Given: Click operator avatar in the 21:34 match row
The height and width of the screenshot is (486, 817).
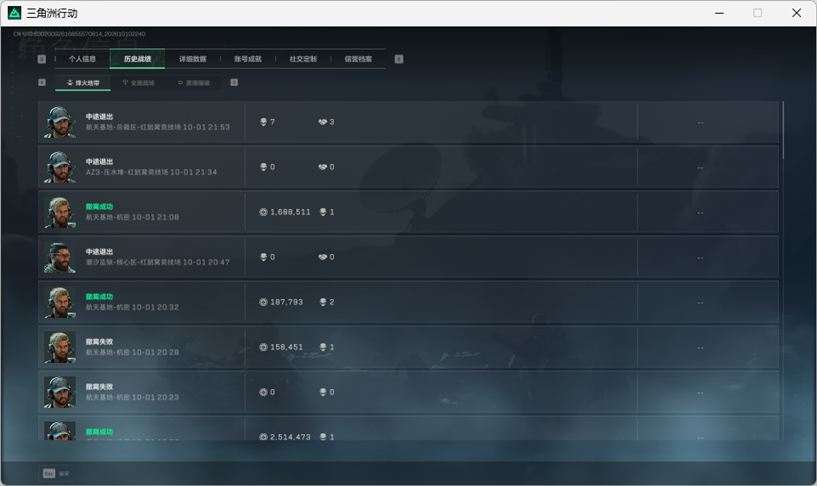Looking at the screenshot, I should 59,167.
